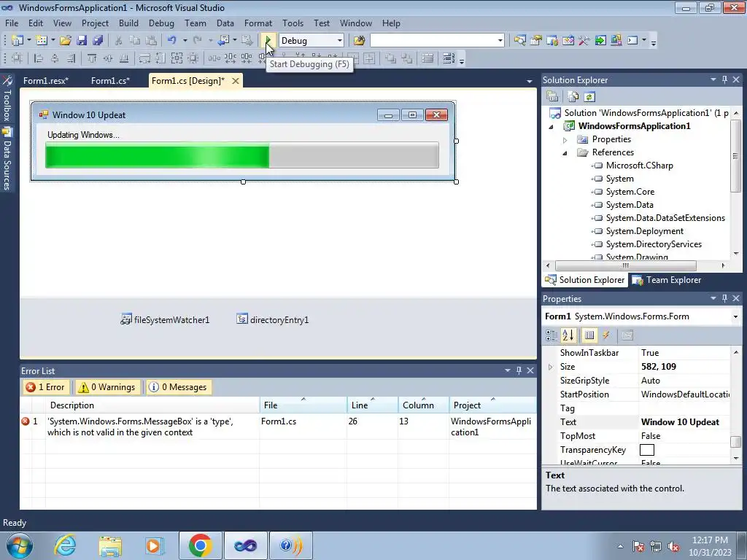The height and width of the screenshot is (560, 747).
Task: Select the directoryEntry1 component
Action: click(x=273, y=319)
